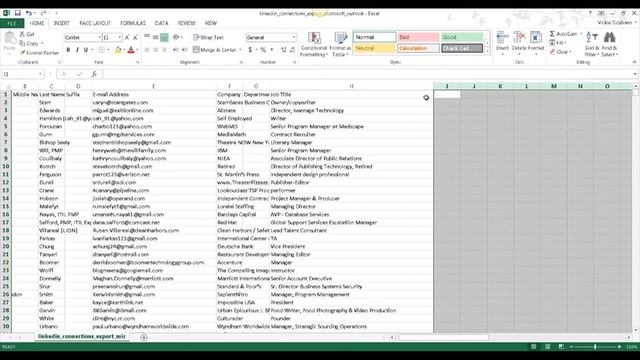
Task: Click the Name Box showing I1
Action: [x=22, y=74]
